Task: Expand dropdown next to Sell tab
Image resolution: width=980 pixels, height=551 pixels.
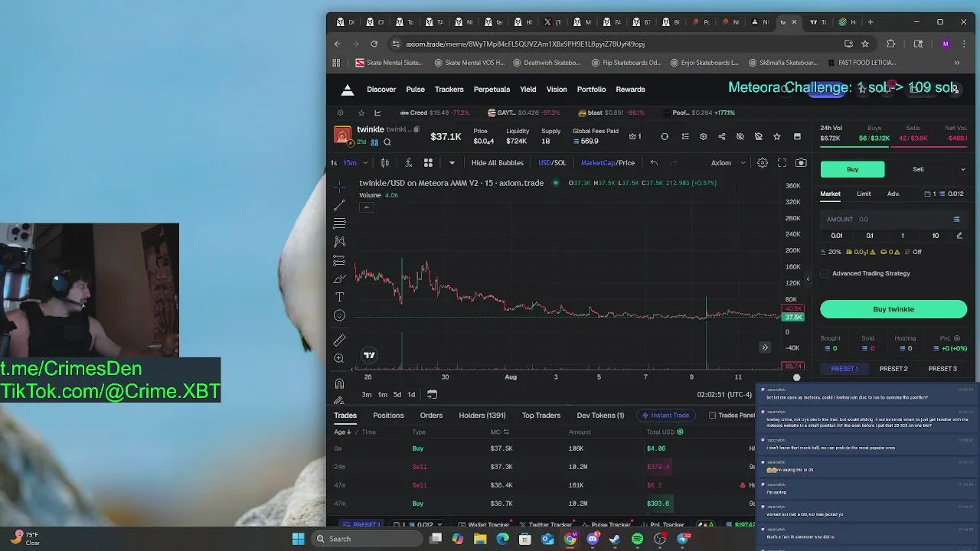Action: (x=962, y=170)
